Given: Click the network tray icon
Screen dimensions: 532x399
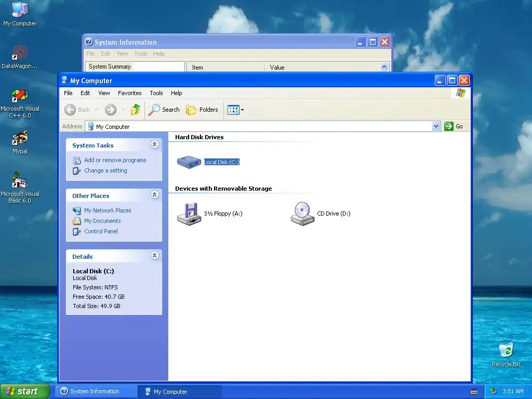Looking at the screenshot, I should [493, 391].
